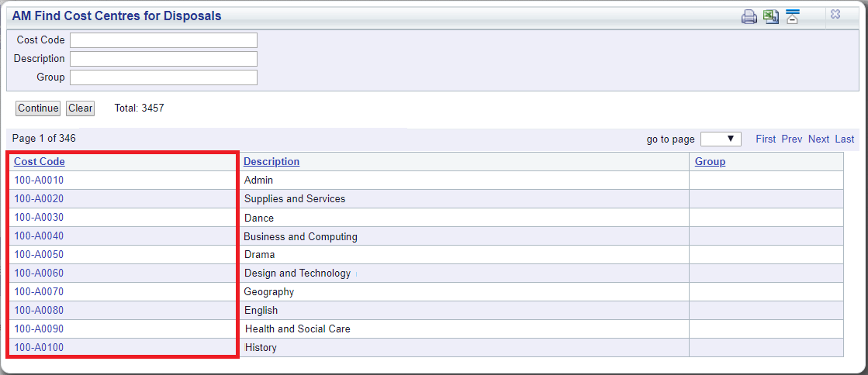Select cost code 100-A0100
The width and height of the screenshot is (868, 375).
[39, 347]
